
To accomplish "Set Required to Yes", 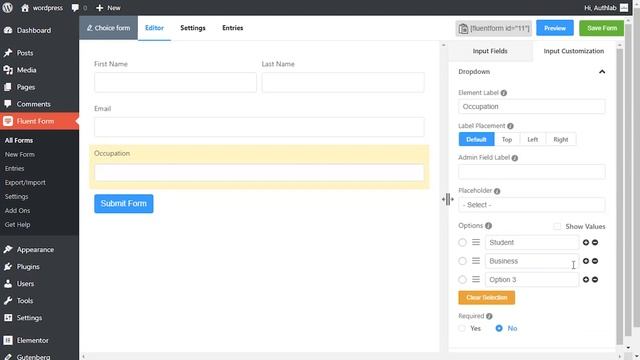I will pyautogui.click(x=462, y=328).
